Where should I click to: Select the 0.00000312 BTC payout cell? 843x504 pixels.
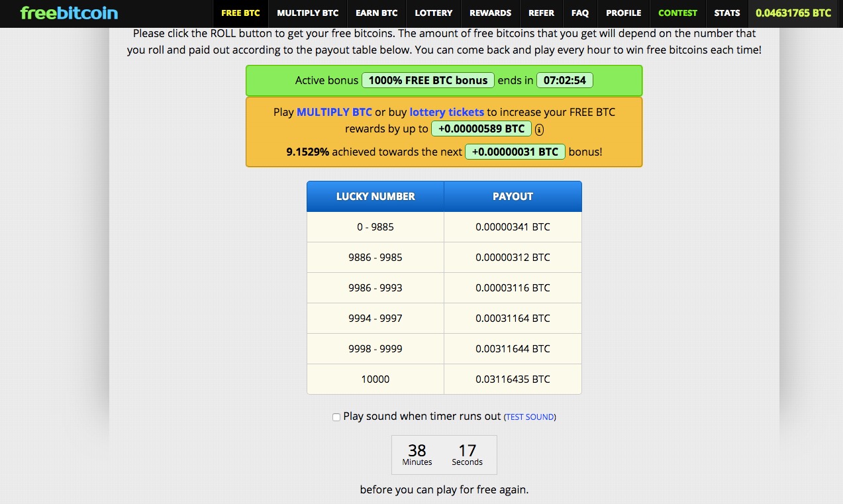(513, 258)
